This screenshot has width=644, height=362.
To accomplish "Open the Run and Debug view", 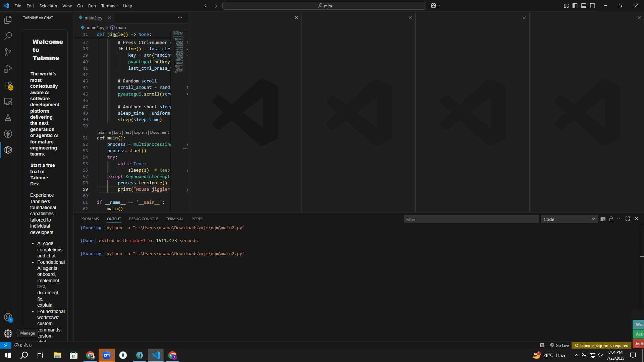I will 8,69.
